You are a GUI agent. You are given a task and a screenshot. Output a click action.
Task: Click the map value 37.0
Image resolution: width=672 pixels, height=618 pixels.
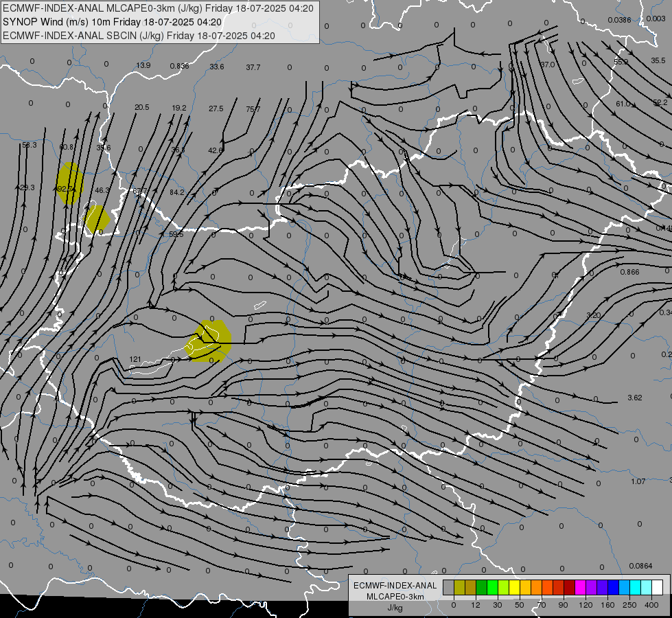click(547, 65)
